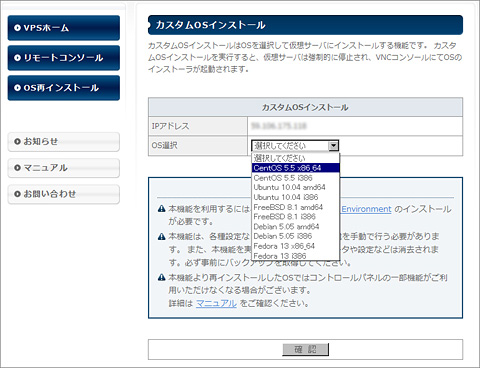Screen dimensions: 480x368
Task: Open お問い合わせ in the sidebar
Action: 64,194
